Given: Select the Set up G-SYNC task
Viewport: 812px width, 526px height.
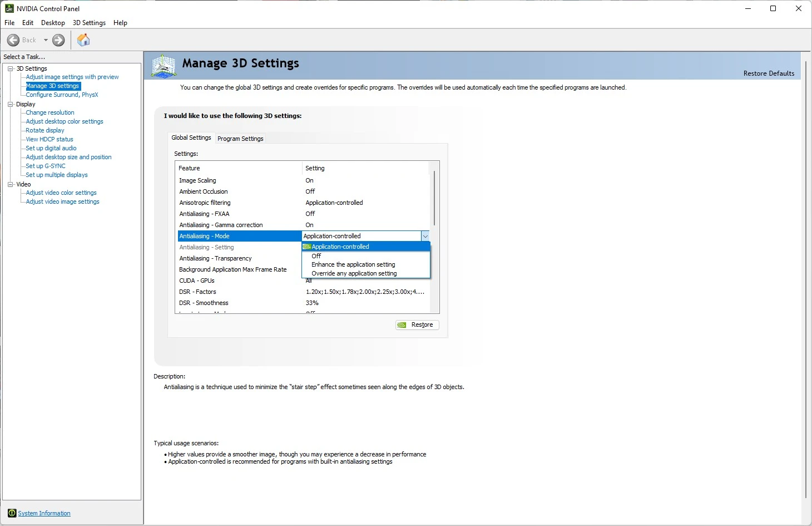Looking at the screenshot, I should click(x=44, y=165).
